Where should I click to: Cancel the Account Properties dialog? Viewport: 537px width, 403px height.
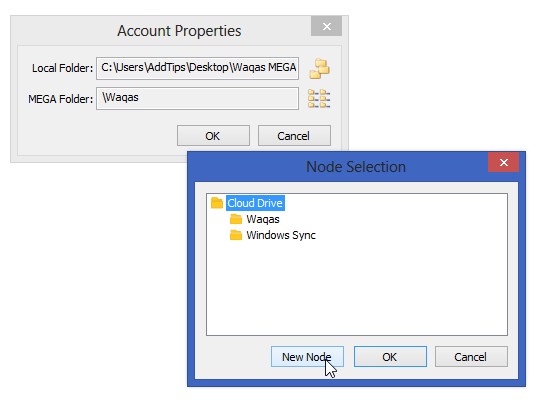tap(294, 136)
